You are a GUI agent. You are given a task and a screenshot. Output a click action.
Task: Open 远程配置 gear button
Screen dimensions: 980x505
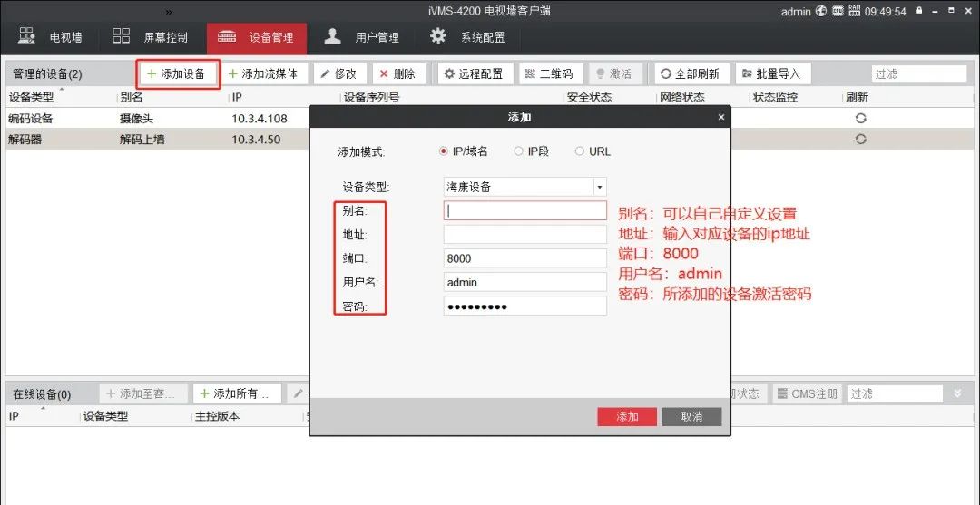[475, 73]
